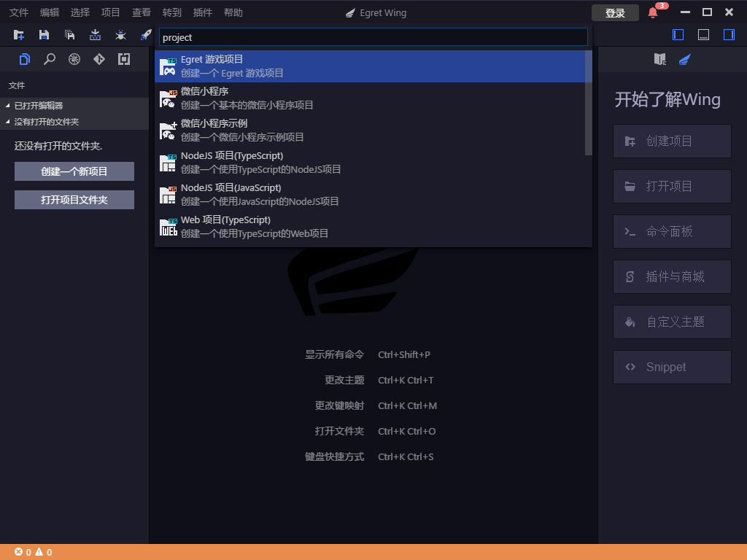
Task: Open the 查看 menu
Action: tap(141, 12)
